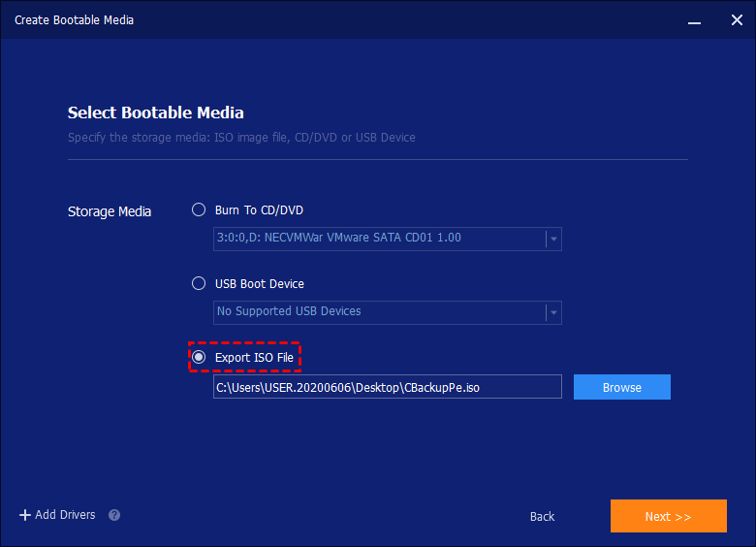Choose the USB Boot Device radio option
This screenshot has width=756, height=547.
click(x=199, y=284)
